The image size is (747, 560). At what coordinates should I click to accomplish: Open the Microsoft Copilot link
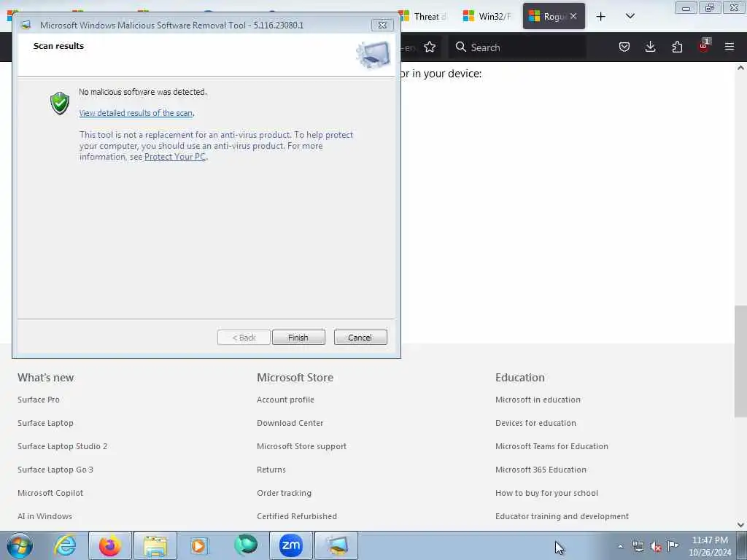click(50, 493)
